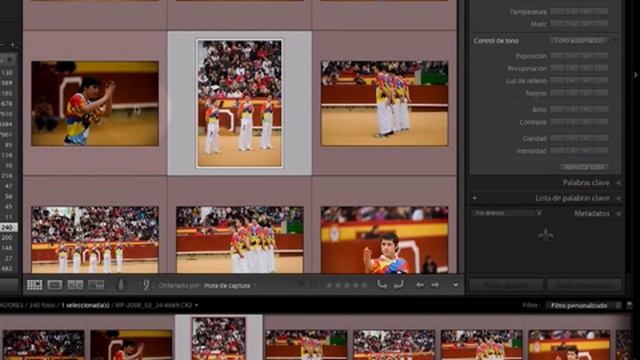640x360 pixels.
Task: Switch to Grid view icon
Action: pyautogui.click(x=35, y=285)
